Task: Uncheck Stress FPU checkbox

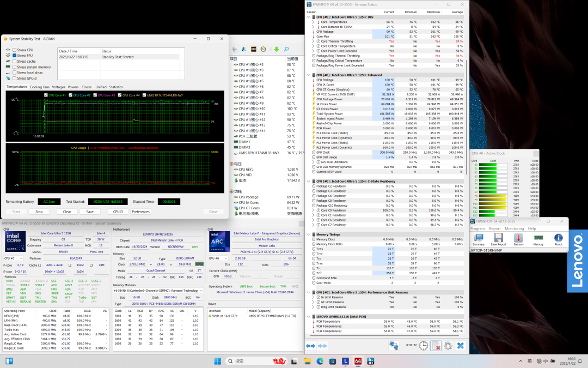Action: [15, 56]
